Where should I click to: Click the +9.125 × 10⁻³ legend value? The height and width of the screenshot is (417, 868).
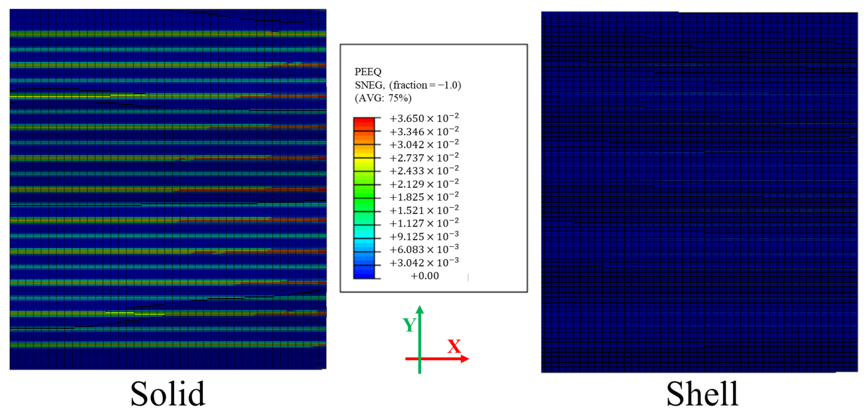(424, 236)
